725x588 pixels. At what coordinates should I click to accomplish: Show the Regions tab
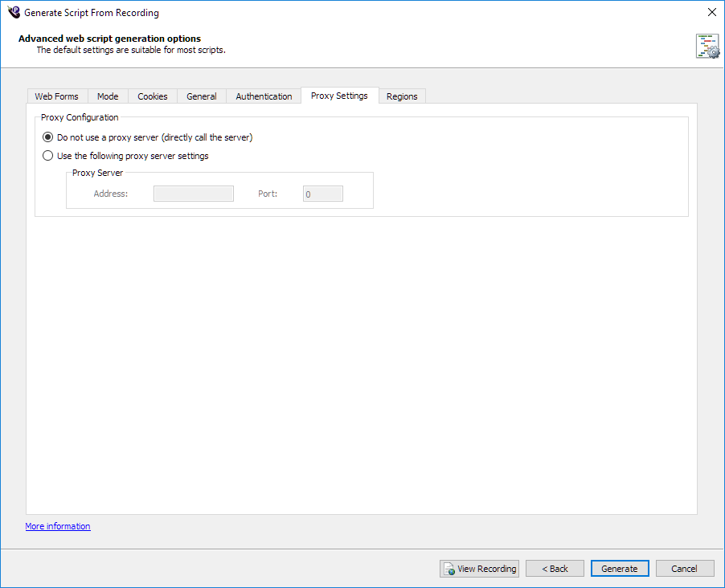[402, 96]
